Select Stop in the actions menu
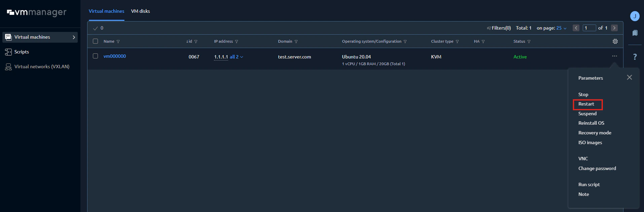This screenshot has height=212, width=644. (583, 94)
